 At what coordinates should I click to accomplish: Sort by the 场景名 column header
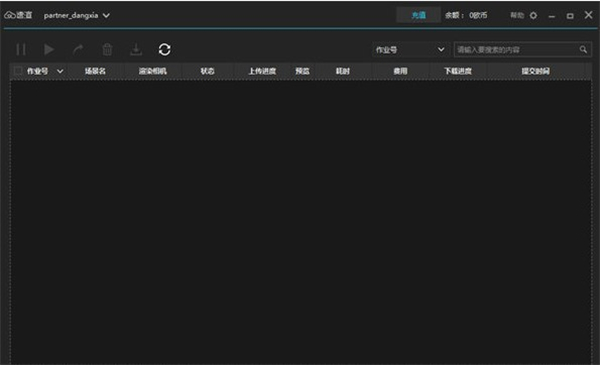95,71
